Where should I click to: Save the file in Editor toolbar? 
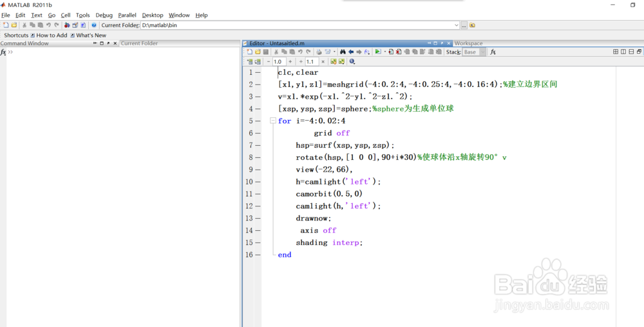[x=266, y=52]
